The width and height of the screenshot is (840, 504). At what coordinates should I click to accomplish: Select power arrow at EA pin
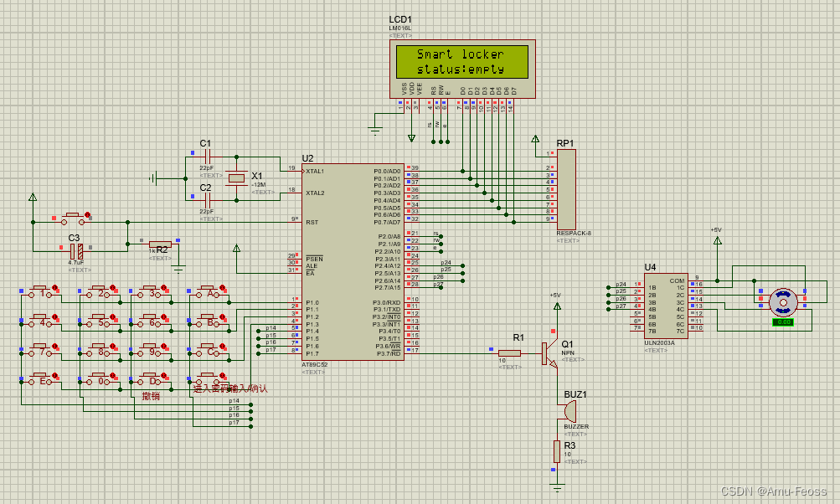click(x=236, y=249)
